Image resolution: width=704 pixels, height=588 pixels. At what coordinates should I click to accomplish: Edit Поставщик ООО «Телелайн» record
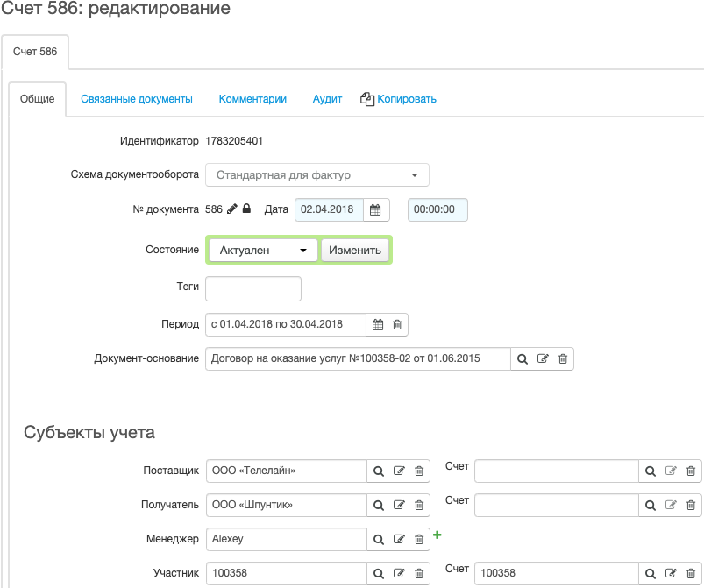[x=399, y=471]
